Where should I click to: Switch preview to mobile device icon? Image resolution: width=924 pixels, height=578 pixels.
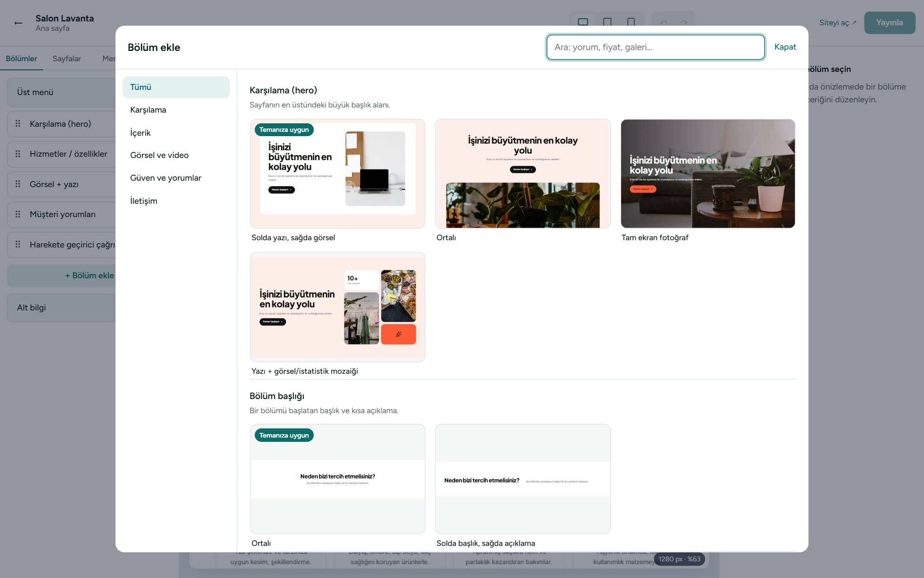point(631,22)
